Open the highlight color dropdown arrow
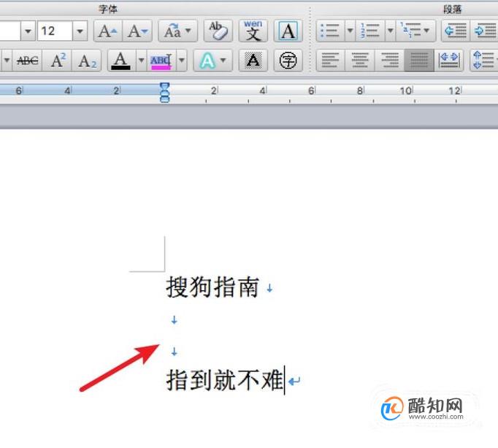 point(182,60)
